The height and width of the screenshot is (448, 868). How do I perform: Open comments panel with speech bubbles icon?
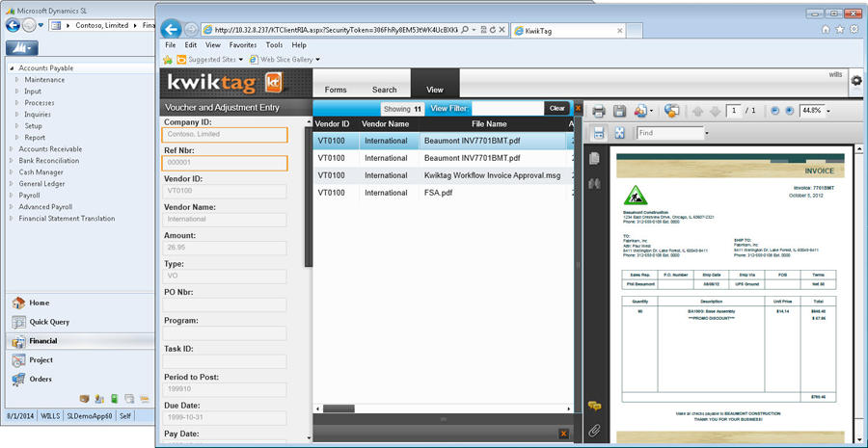(x=594, y=407)
